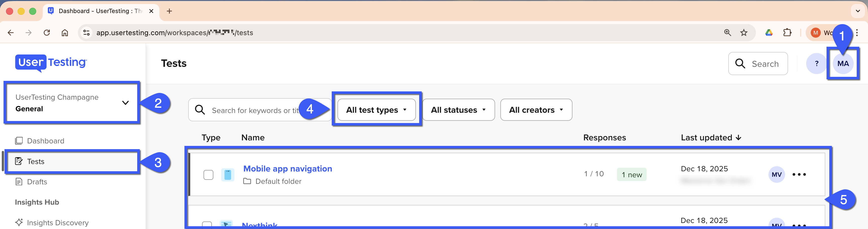Image resolution: width=868 pixels, height=229 pixels.
Task: Expand the tab search chevron
Action: tap(858, 11)
